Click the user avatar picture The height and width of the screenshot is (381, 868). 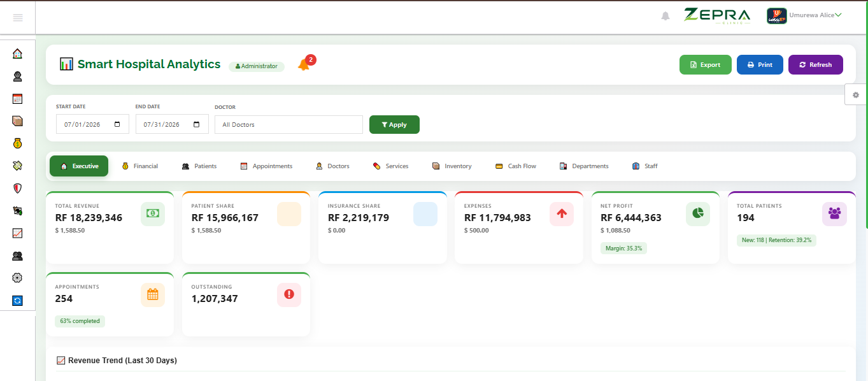(x=776, y=16)
